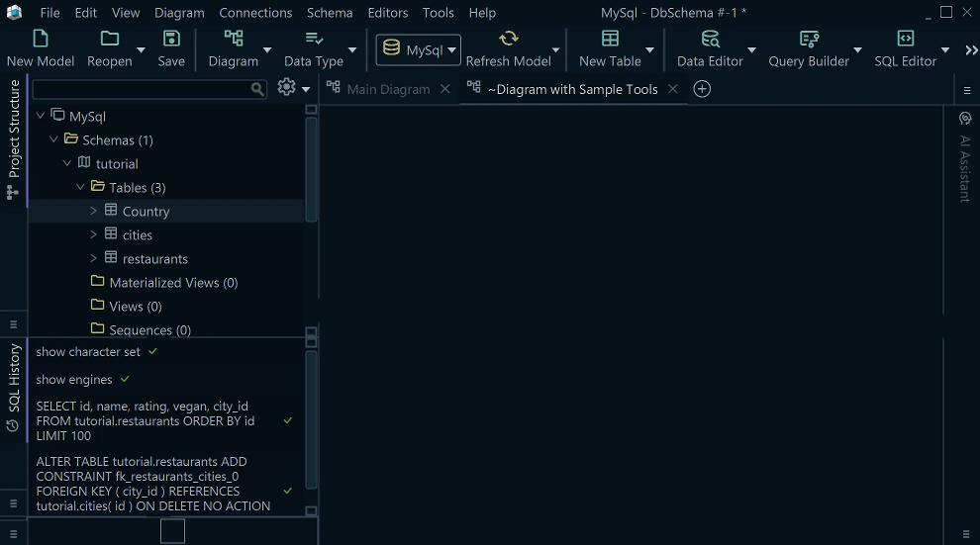Add a new diagram tab with plus icon
Image resolution: width=980 pixels, height=545 pixels.
[x=702, y=89]
